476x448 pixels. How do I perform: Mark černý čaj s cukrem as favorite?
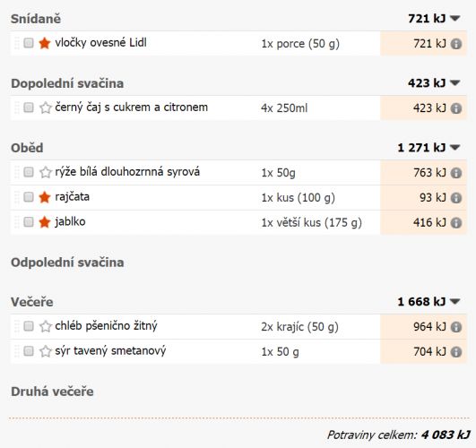click(46, 108)
